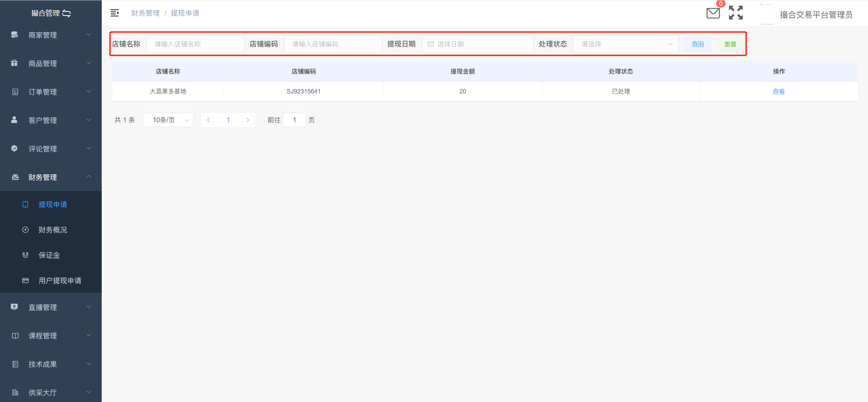Click the 提现申请 submenu icon
868x402 pixels.
25,204
